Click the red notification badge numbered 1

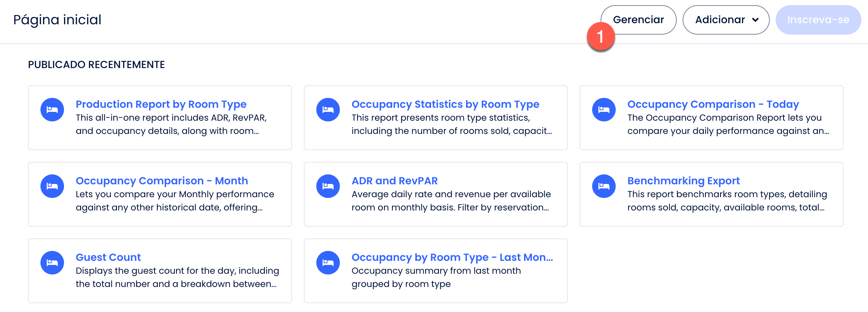tap(601, 37)
